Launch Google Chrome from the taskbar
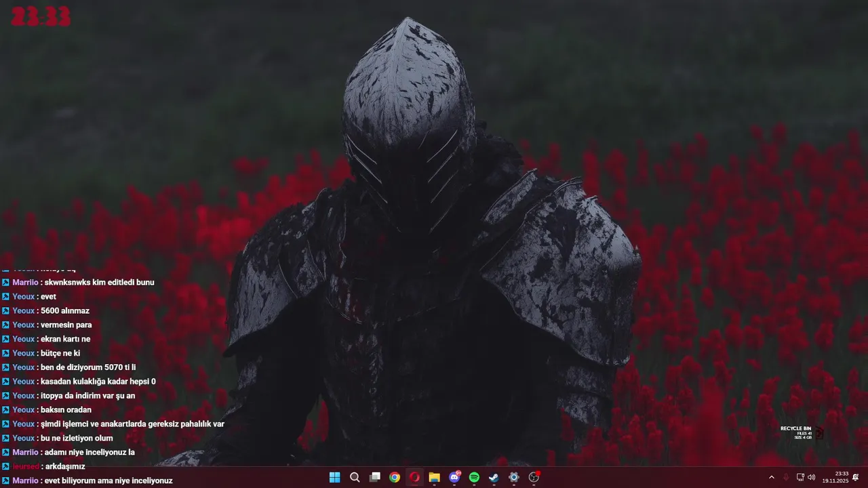868x488 pixels. tap(395, 477)
